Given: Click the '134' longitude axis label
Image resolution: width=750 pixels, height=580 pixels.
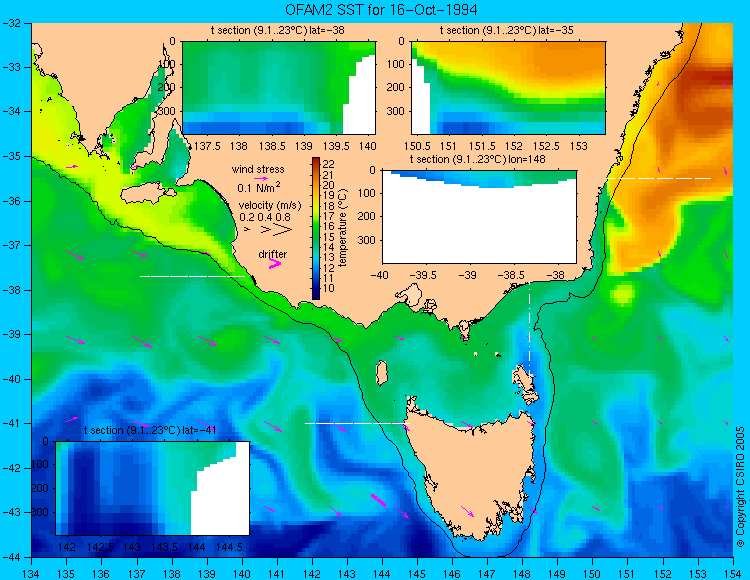Looking at the screenshot, I should 32,574.
